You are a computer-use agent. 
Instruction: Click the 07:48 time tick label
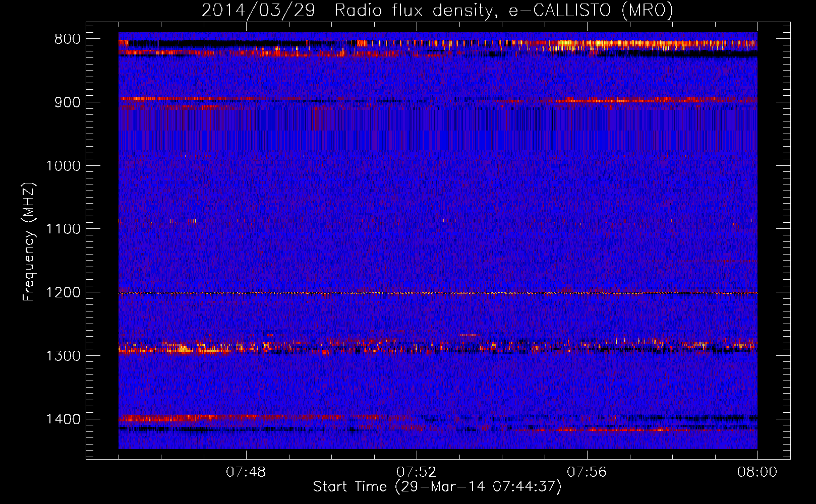[x=246, y=472]
